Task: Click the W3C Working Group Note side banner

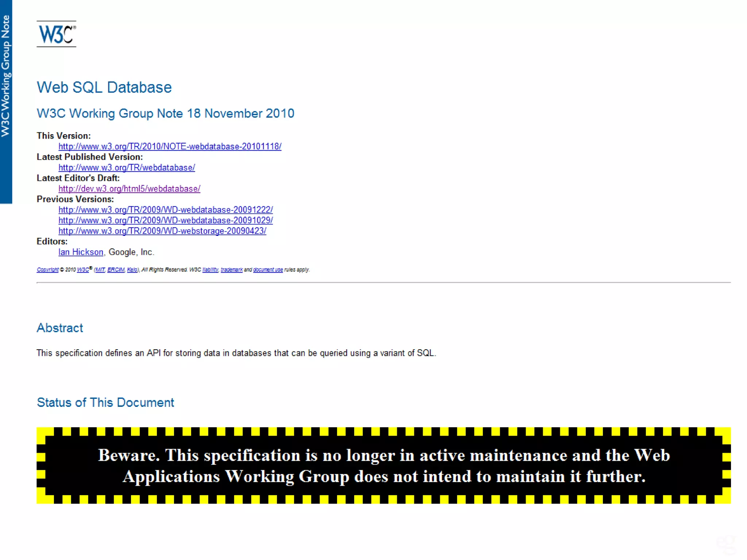Action: 6,77
